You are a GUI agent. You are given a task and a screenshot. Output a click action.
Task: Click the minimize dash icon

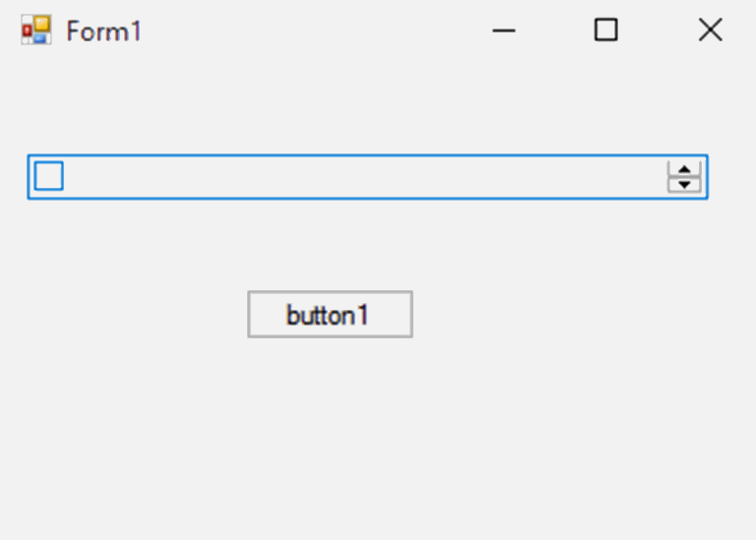click(504, 30)
